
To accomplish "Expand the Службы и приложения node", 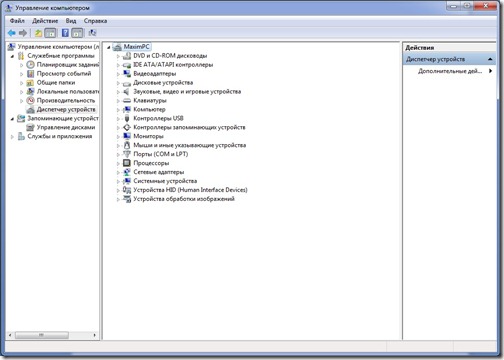I will click(x=12, y=137).
